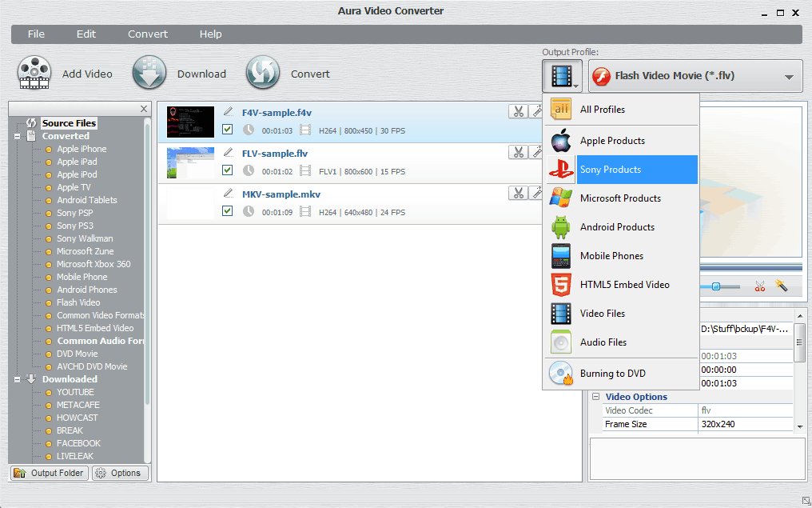Click the Add Video film reel icon

pos(34,73)
